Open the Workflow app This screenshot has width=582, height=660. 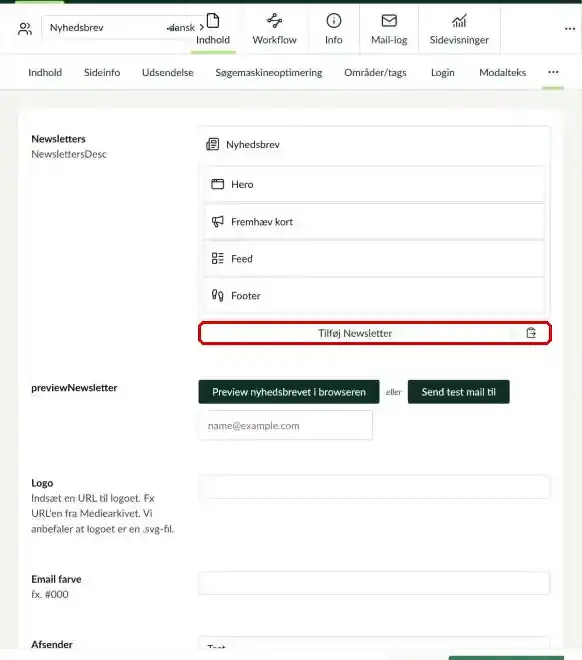(274, 29)
